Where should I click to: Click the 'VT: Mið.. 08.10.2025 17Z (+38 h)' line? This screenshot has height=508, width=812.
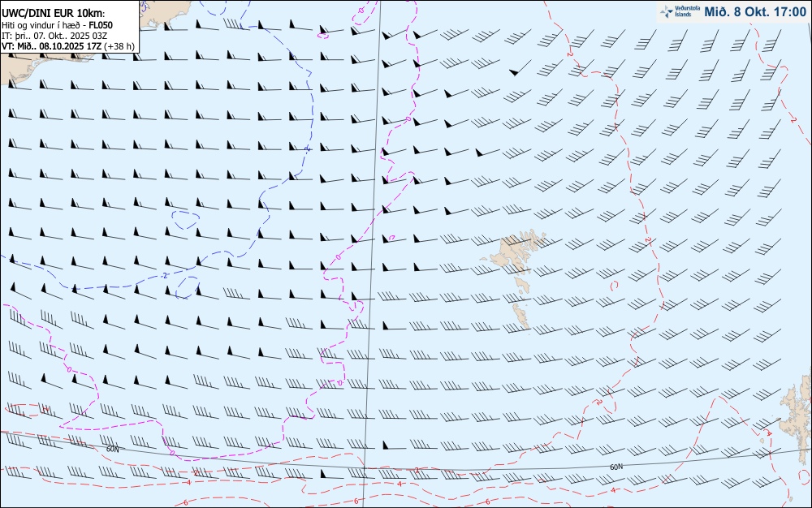coord(68,46)
